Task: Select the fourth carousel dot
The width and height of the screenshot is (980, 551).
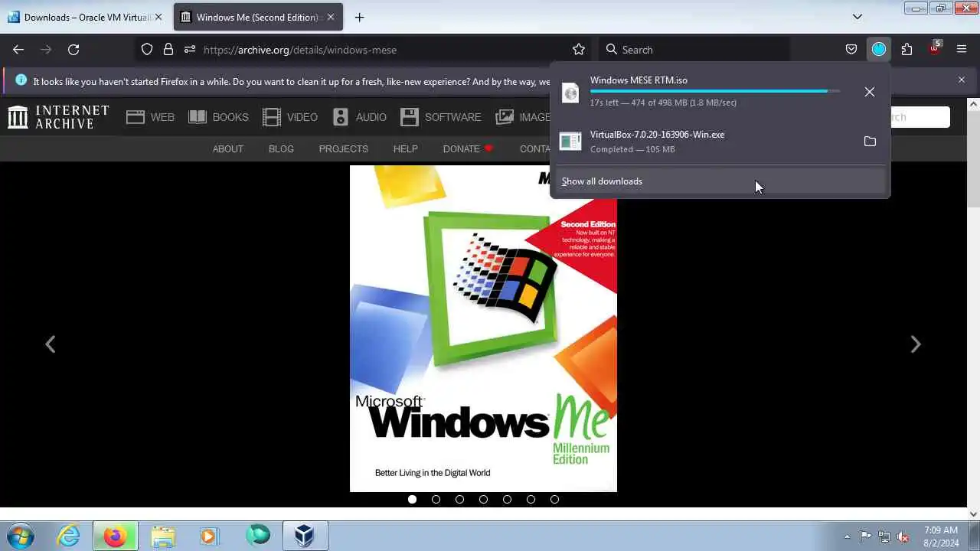Action: click(x=483, y=499)
